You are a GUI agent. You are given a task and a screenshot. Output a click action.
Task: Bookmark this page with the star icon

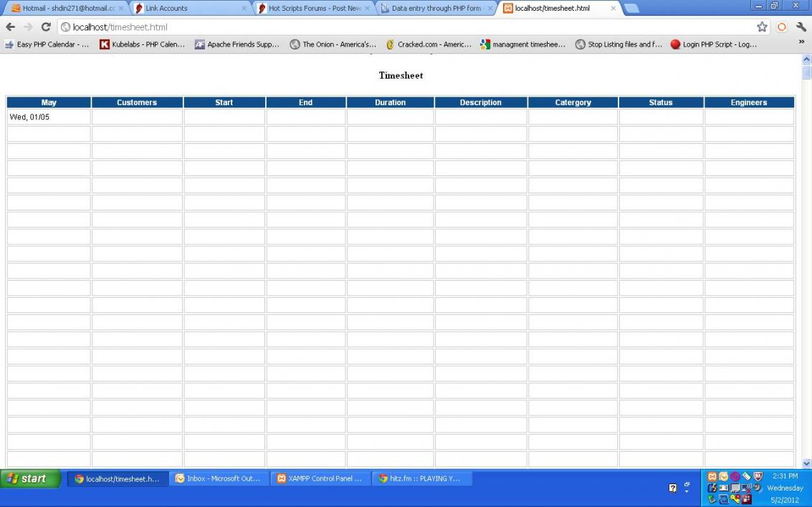tap(762, 27)
